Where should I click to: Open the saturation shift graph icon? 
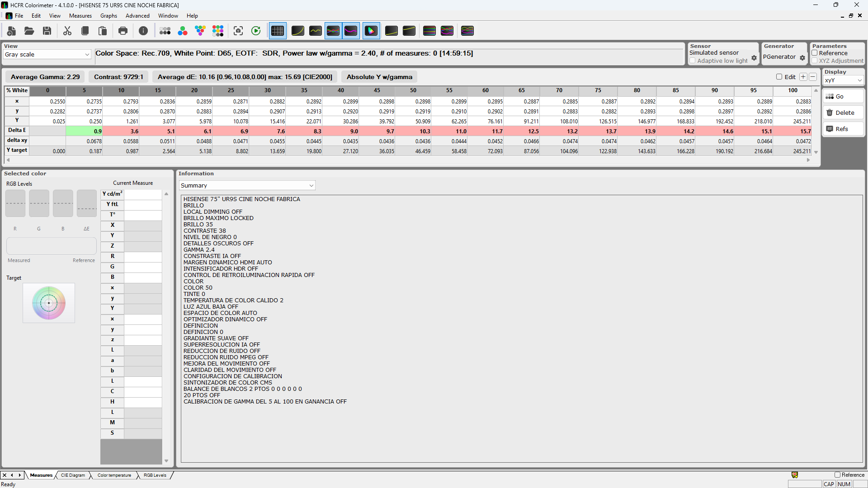coord(447,31)
